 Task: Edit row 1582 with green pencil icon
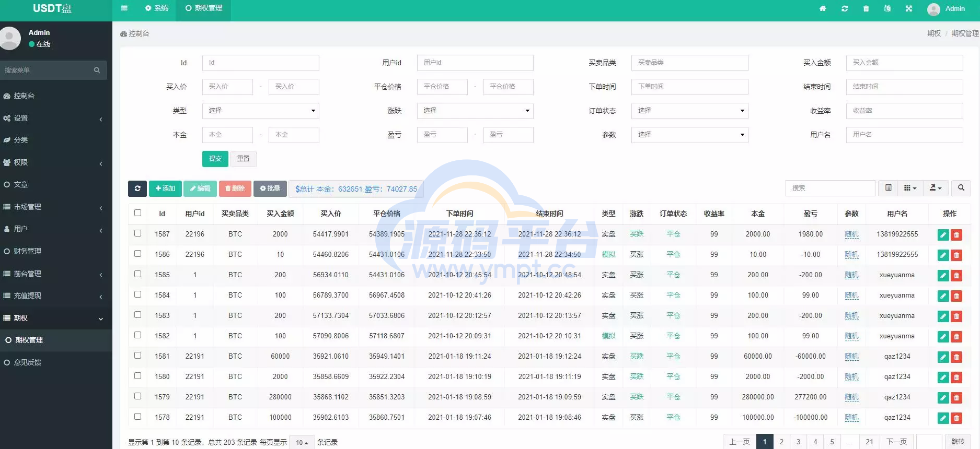[x=943, y=337]
